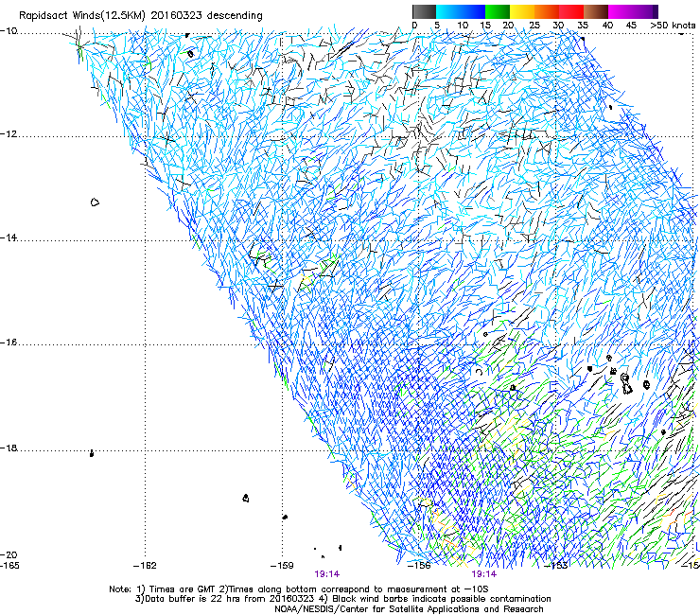This screenshot has width=700, height=615.
Task: Click the NOAA/NESDIS credit line
Action: coord(409,609)
